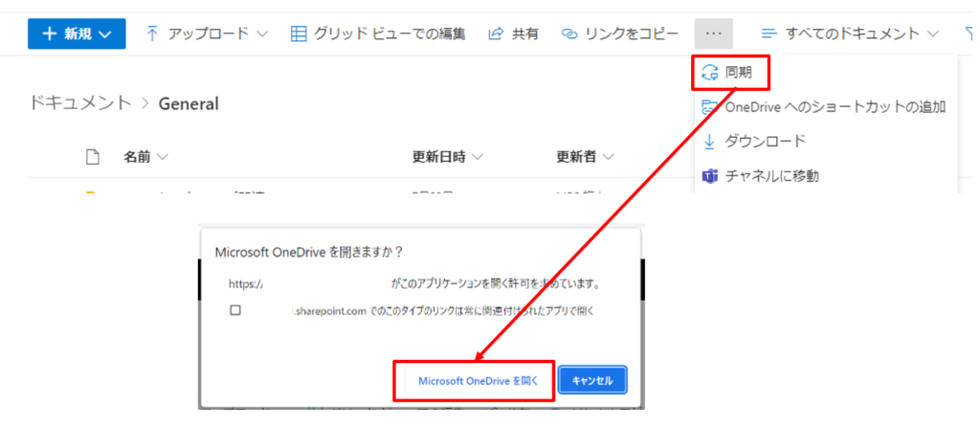
Task: Open the すべてのドキュメント view selector
Action: [x=850, y=34]
